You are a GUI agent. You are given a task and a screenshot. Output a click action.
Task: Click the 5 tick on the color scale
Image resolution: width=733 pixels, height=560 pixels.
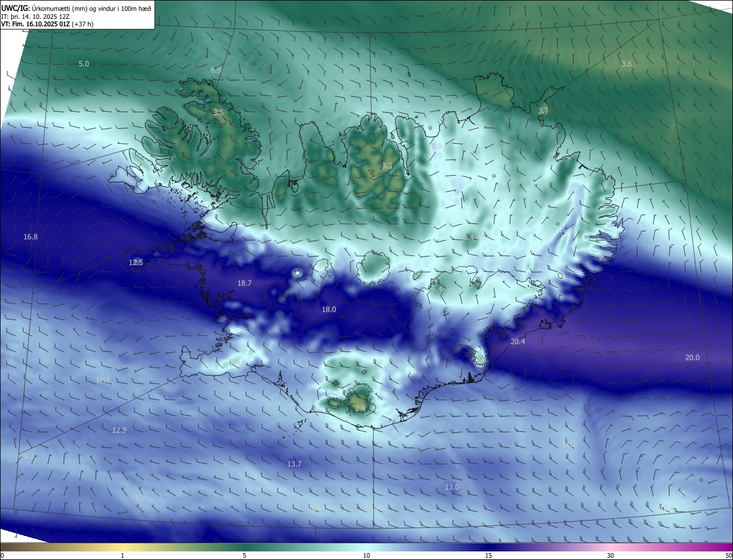pyautogui.click(x=245, y=555)
